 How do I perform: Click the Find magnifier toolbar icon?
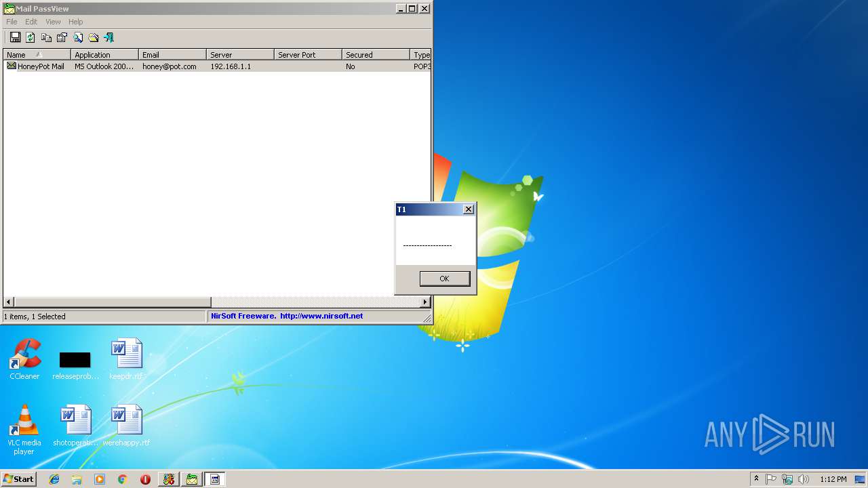(x=78, y=37)
